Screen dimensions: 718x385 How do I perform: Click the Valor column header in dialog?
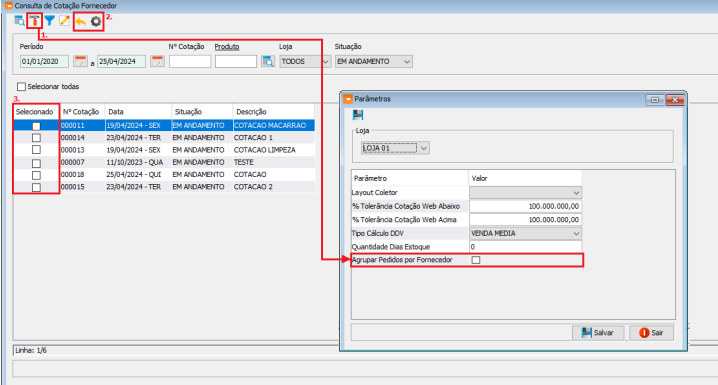[x=525, y=179]
